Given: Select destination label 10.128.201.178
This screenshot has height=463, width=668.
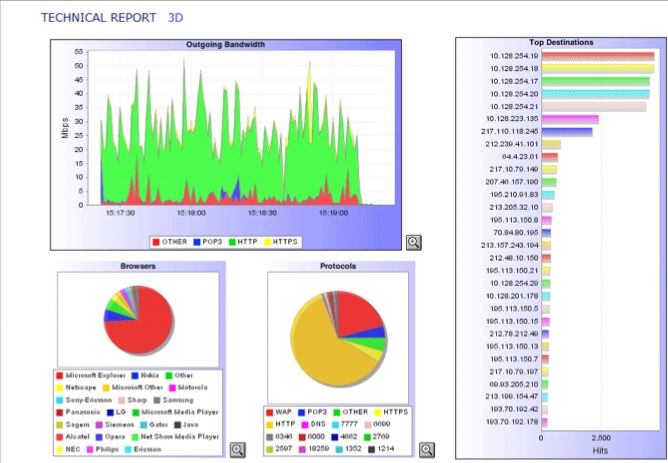Looking at the screenshot, I should tap(512, 296).
